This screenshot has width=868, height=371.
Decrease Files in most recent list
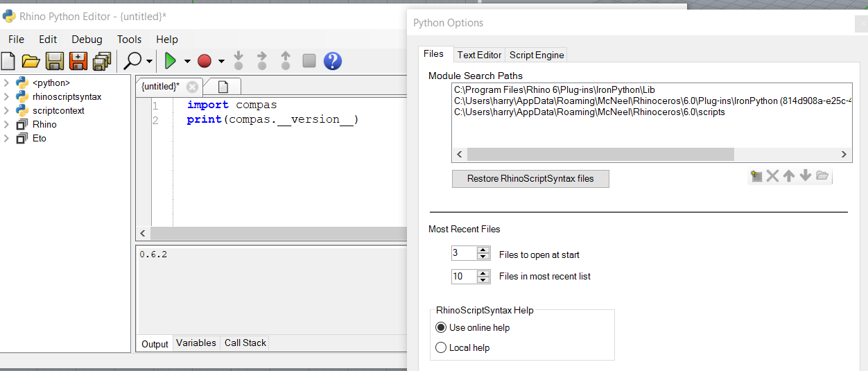pos(484,279)
